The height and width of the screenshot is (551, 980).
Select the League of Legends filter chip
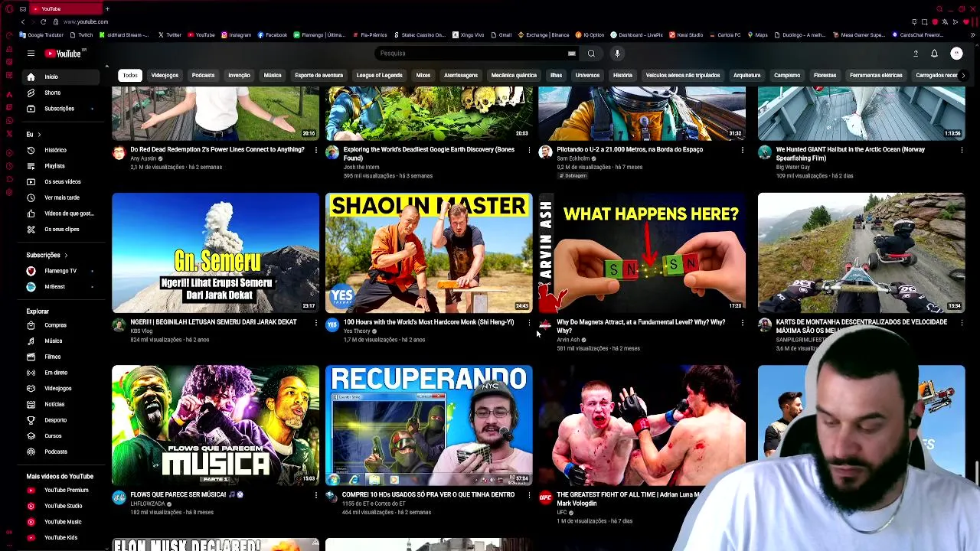379,76
